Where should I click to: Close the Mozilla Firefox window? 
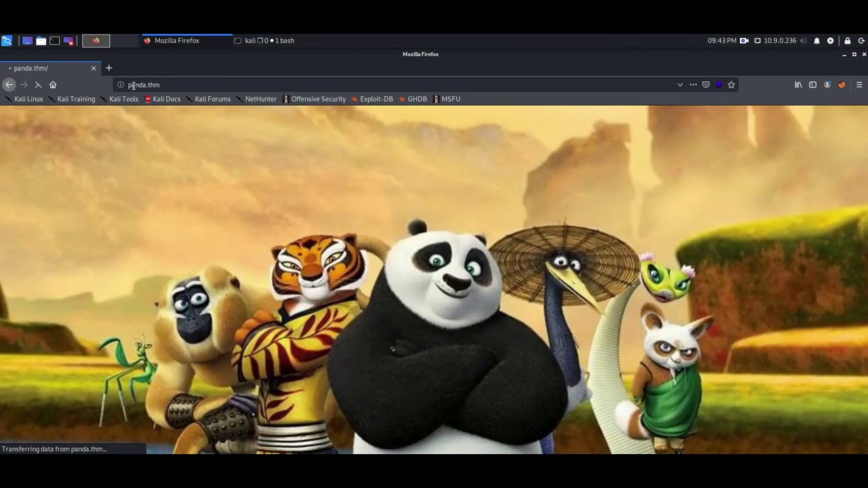pyautogui.click(x=864, y=54)
